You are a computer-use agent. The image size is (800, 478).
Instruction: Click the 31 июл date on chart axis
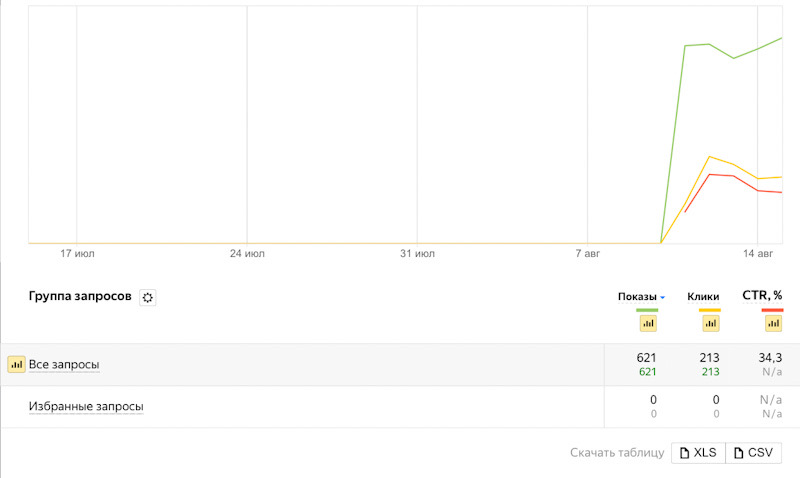click(x=417, y=254)
